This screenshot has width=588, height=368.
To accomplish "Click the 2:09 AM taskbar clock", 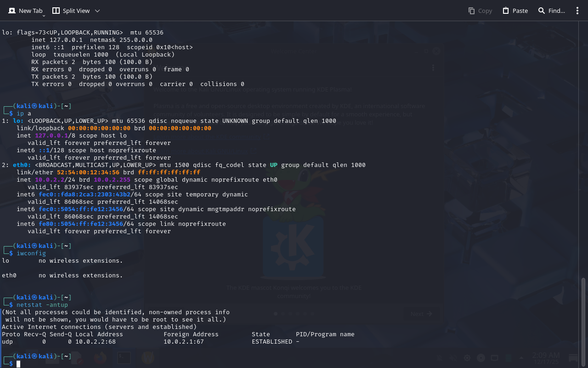I will point(546,356).
